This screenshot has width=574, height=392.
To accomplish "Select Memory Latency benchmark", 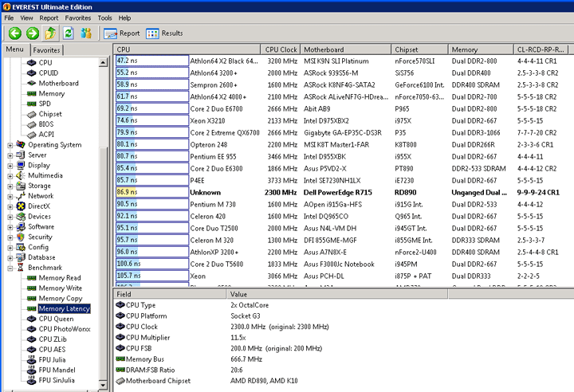I will click(x=64, y=308).
